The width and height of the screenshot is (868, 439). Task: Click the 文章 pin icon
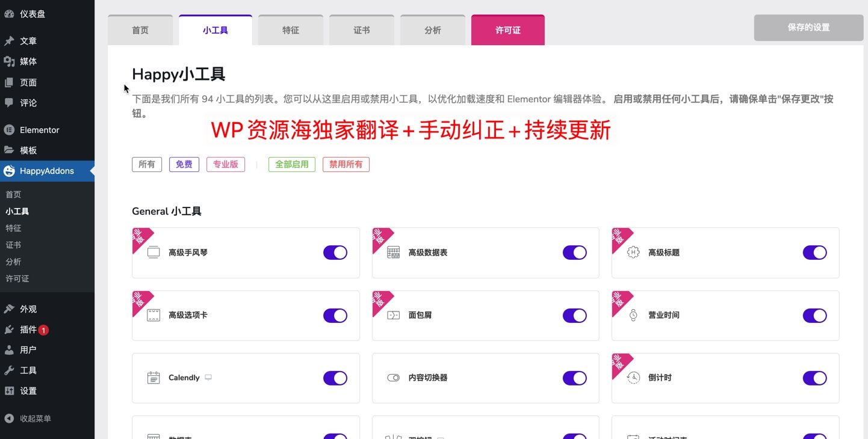[9, 41]
